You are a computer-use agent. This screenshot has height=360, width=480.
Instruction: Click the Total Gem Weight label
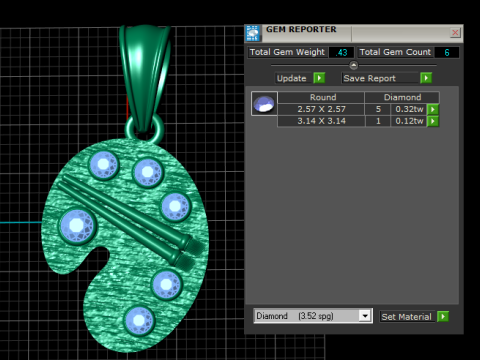point(287,52)
